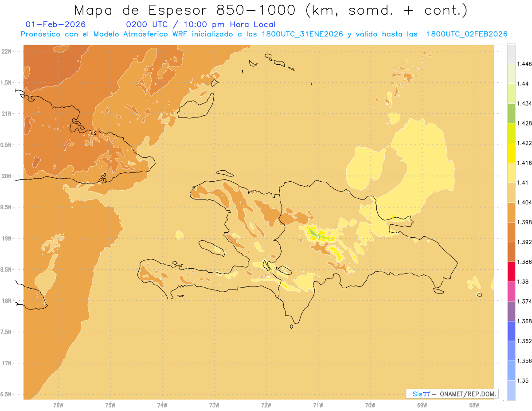Click the legend value 1.38
The width and height of the screenshot is (532, 411).
click(x=522, y=282)
